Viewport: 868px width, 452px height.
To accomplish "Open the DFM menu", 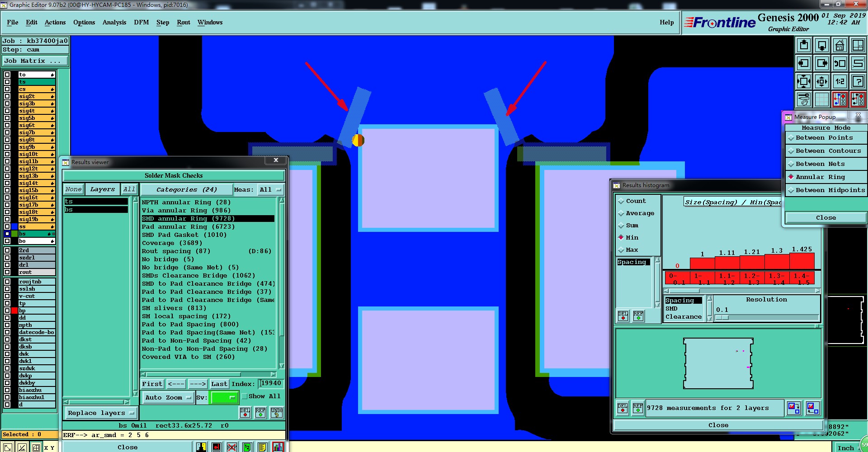I will point(141,23).
